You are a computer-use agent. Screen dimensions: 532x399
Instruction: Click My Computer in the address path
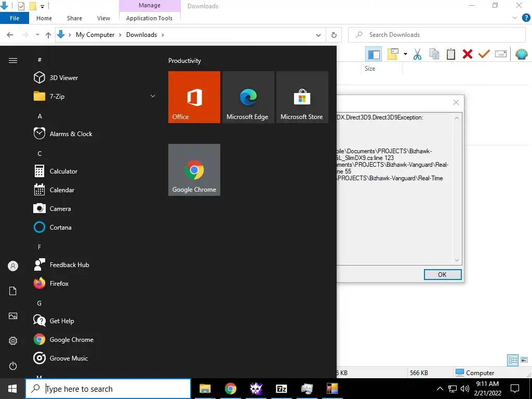point(95,35)
